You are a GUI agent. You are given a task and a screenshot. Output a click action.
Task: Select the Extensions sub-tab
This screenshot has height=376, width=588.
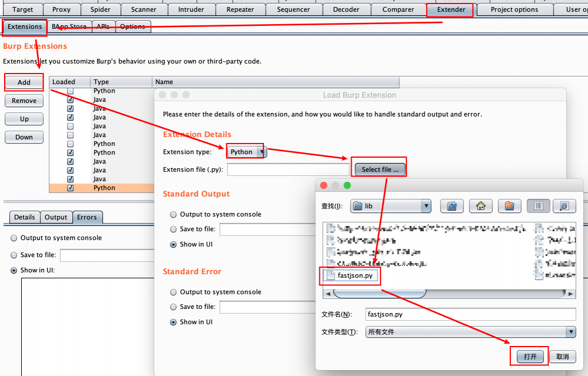25,26
